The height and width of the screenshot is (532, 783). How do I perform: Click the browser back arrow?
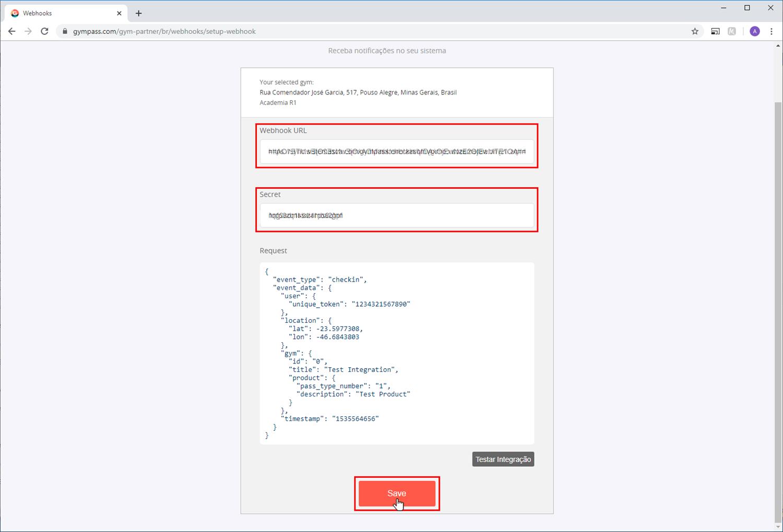coord(11,31)
